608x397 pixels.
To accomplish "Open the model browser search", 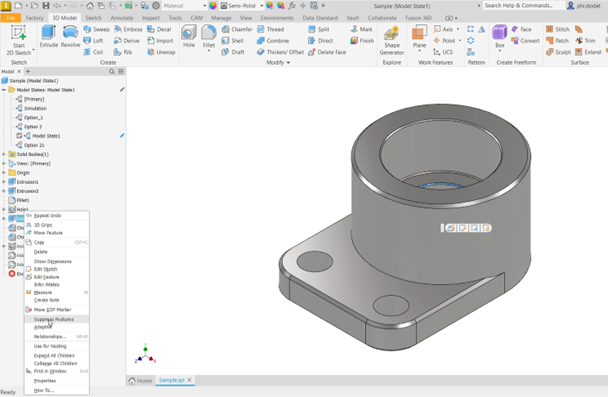I will tap(112, 71).
